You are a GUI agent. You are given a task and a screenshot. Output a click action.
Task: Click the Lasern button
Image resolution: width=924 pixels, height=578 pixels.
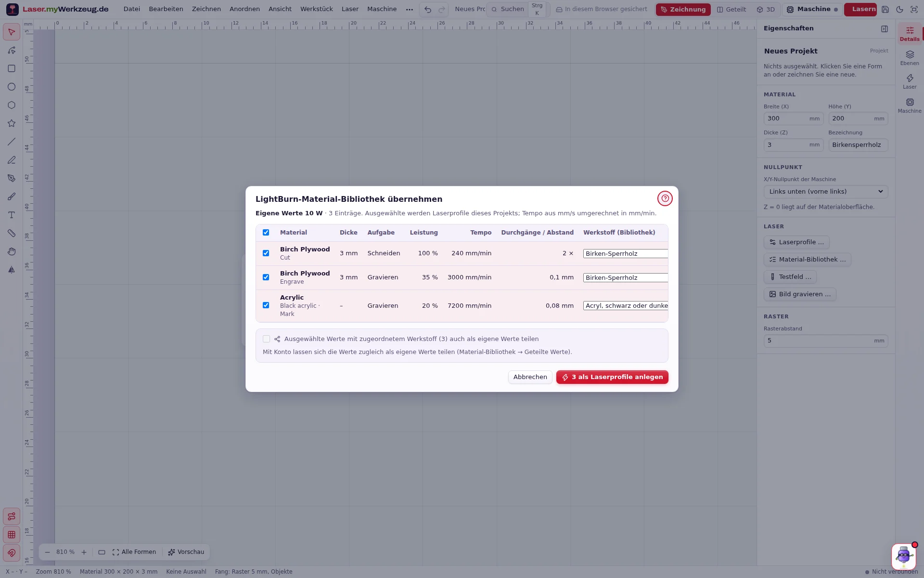point(860,9)
